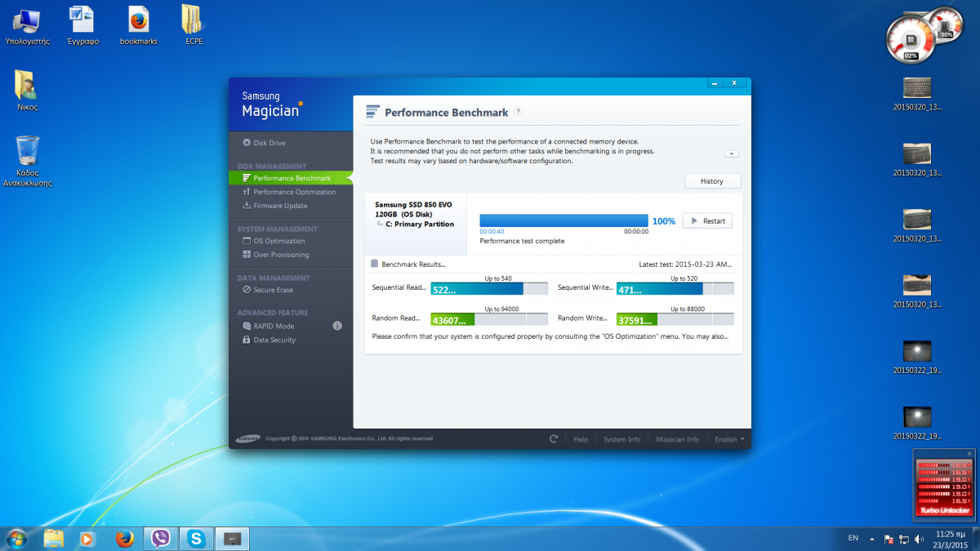Click the volume speaker tray icon
980x551 pixels.
pyautogui.click(x=920, y=539)
